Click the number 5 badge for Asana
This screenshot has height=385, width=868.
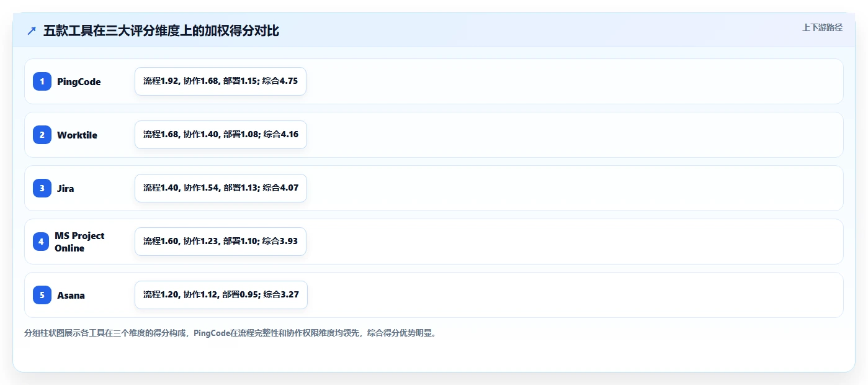point(42,295)
